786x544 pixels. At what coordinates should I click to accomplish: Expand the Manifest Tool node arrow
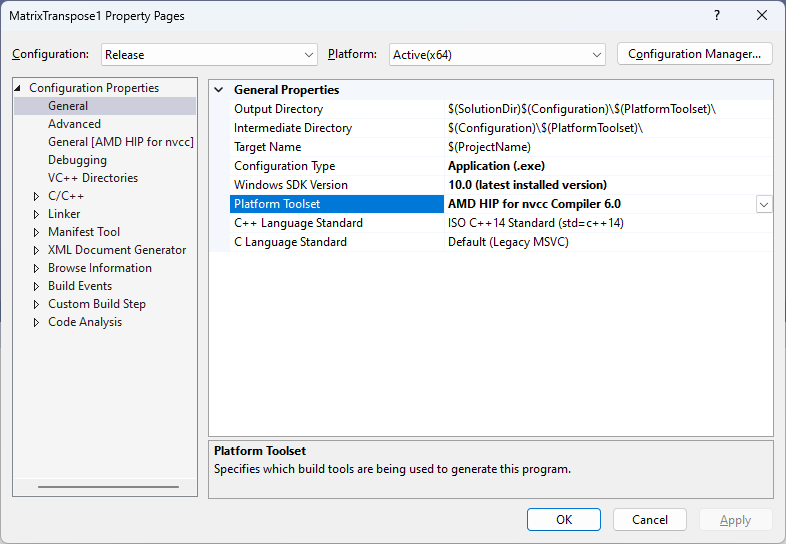(37, 232)
